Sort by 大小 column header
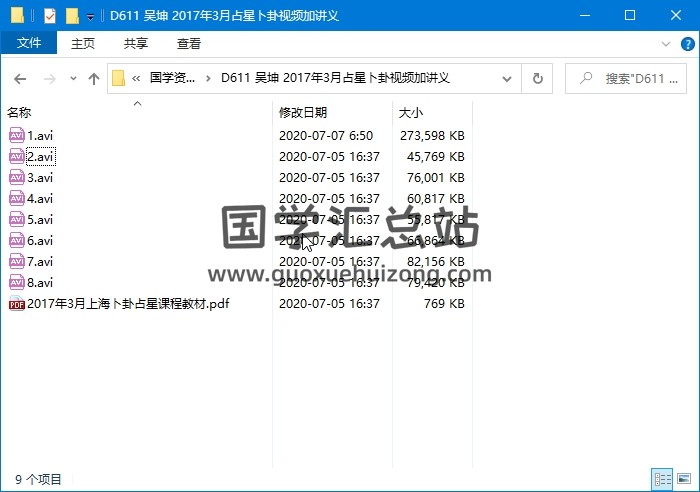 [411, 113]
